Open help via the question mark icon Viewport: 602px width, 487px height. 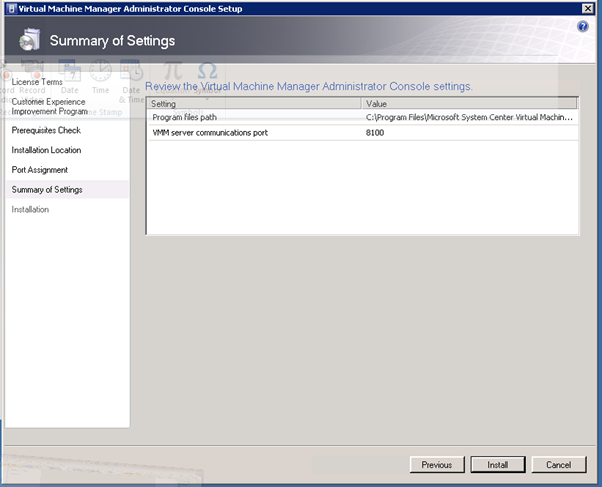[582, 27]
